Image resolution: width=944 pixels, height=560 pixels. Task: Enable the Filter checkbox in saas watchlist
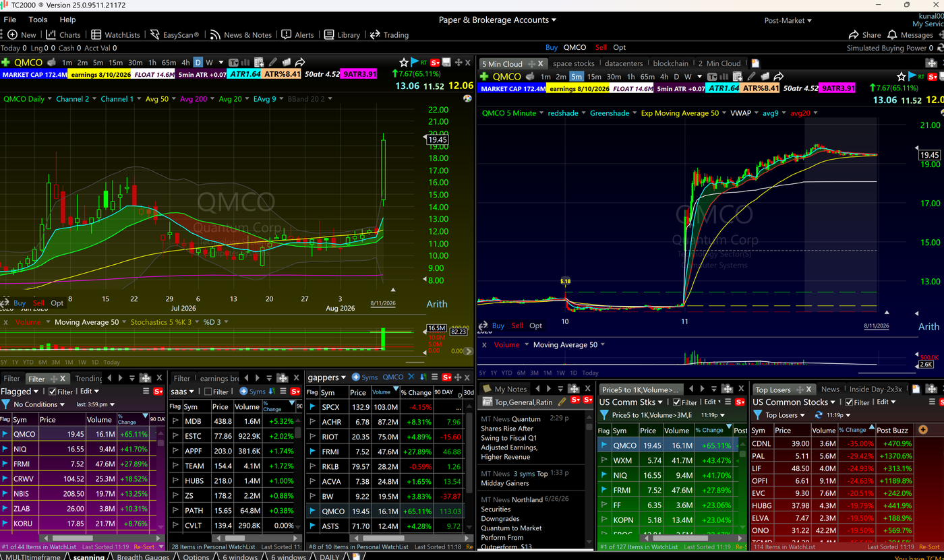click(x=208, y=392)
